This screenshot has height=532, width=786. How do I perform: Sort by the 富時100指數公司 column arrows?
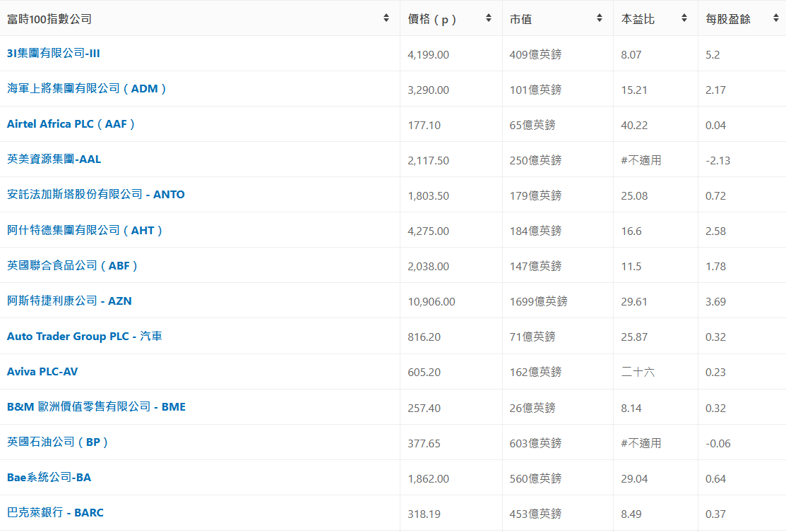386,18
